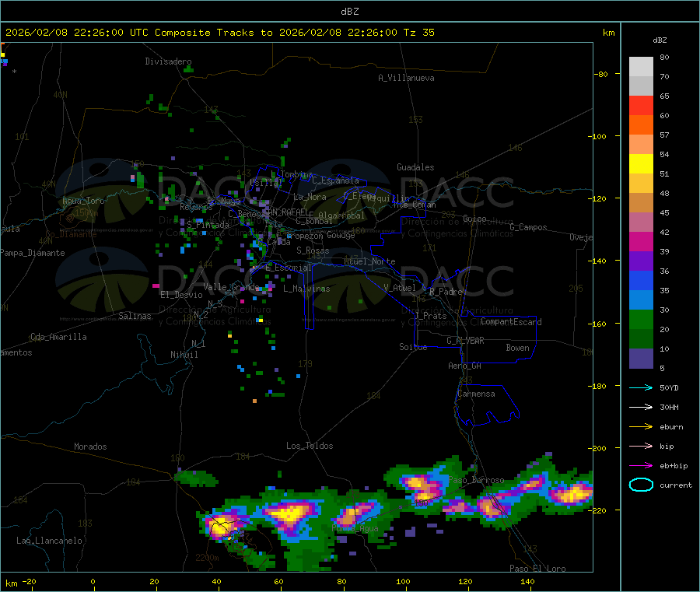This screenshot has height=592, width=700.
Task: Click the S_Rosas map label
Action: 313,250
